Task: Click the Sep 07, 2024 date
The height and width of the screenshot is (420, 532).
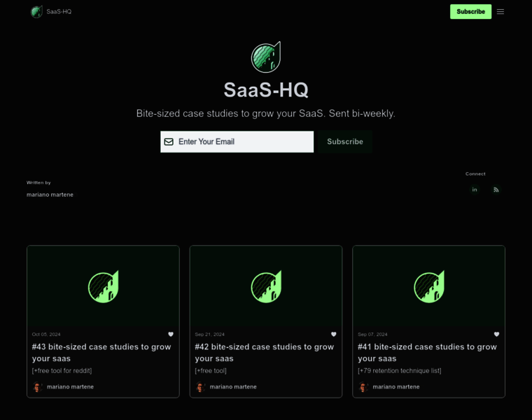Action: 372,335
